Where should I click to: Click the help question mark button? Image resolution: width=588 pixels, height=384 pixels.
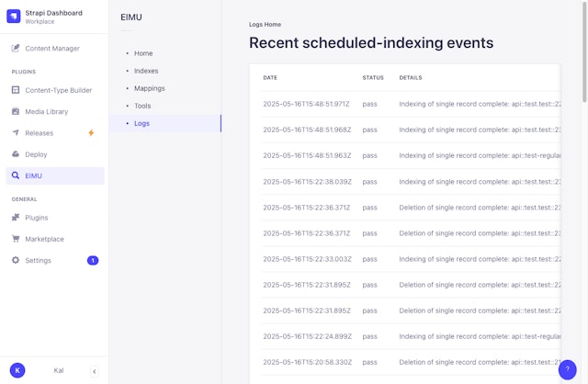pos(567,368)
